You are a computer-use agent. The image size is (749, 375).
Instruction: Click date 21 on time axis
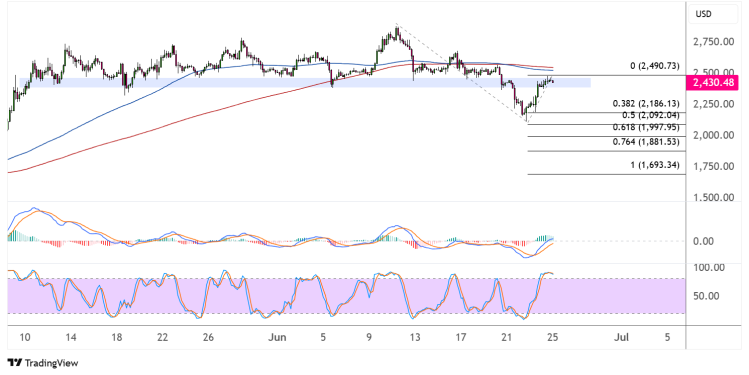click(506, 337)
